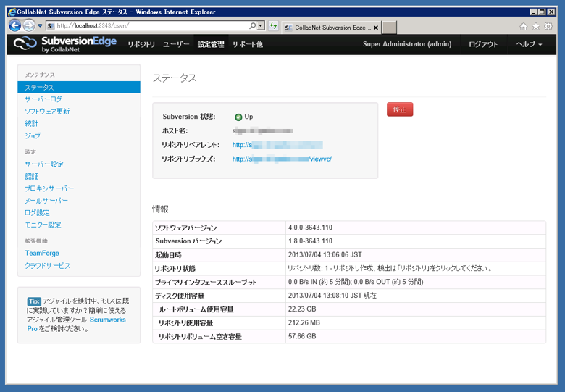
Task: Click the Subversion Edge logo
Action: (65, 44)
